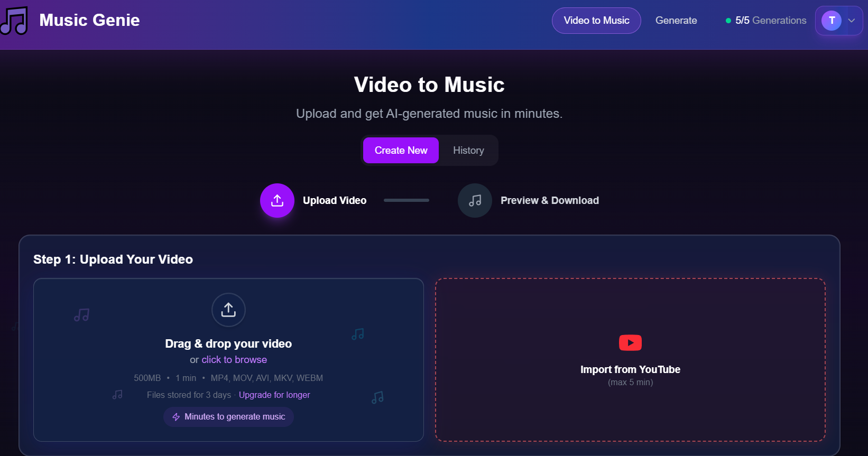Viewport: 868px width, 456px height.
Task: Open the Video to Music nav tab
Action: [596, 21]
